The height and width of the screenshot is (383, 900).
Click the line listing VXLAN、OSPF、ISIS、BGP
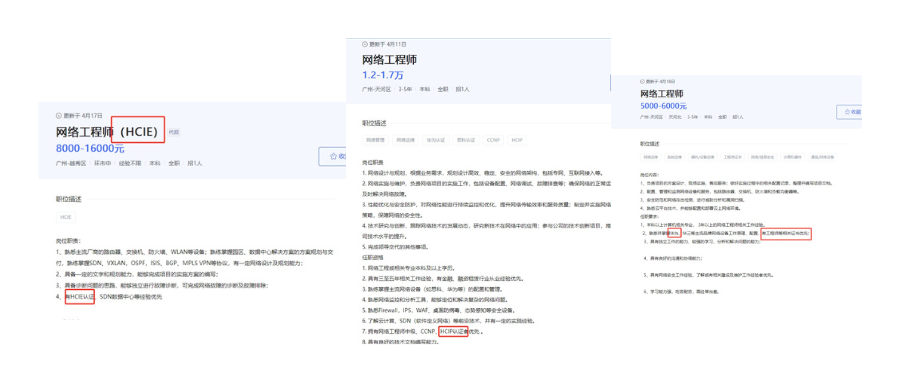tap(179, 264)
